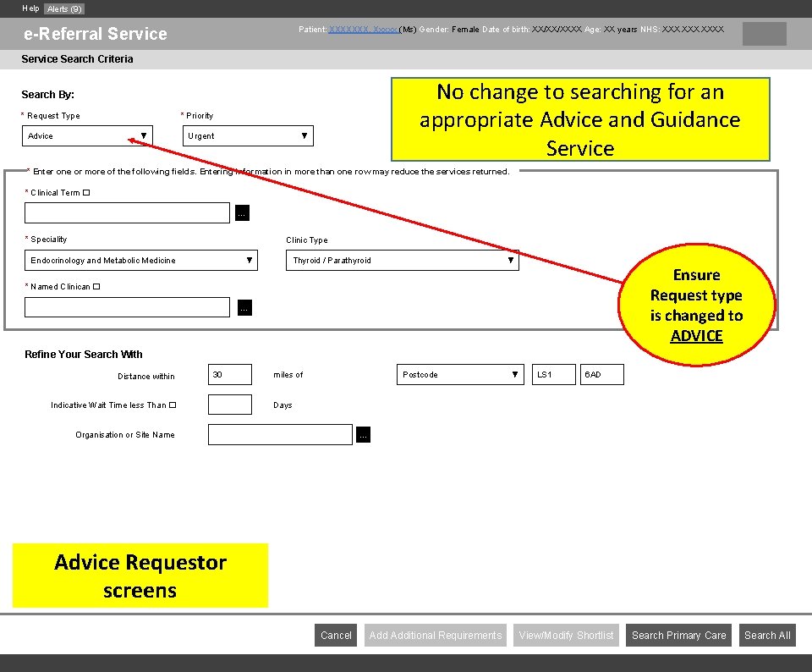Image resolution: width=812 pixels, height=672 pixels.
Task: Click Search Primary Care button
Action: (x=679, y=636)
